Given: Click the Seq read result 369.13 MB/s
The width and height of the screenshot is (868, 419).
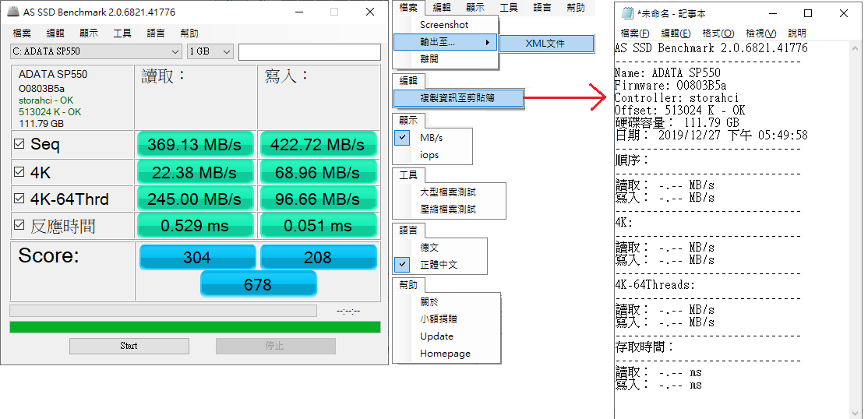Looking at the screenshot, I should tap(195, 144).
